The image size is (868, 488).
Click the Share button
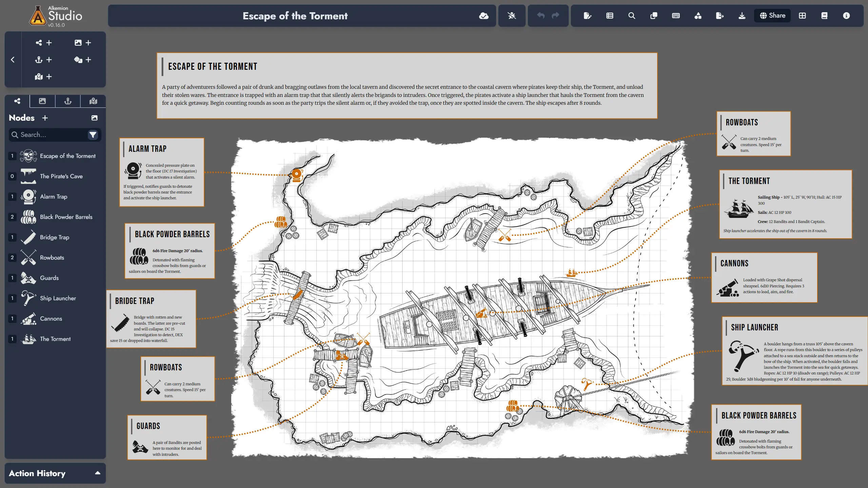tap(772, 16)
